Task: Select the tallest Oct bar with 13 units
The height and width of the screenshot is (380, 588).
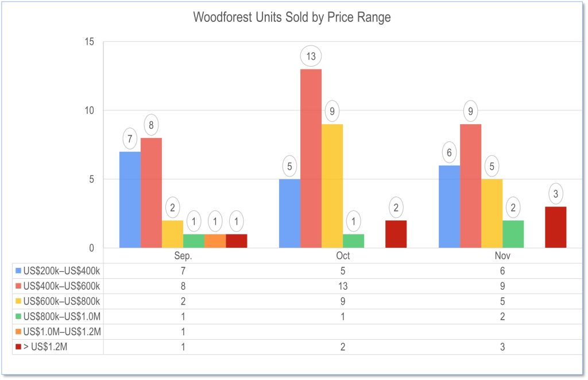Action: pos(311,158)
